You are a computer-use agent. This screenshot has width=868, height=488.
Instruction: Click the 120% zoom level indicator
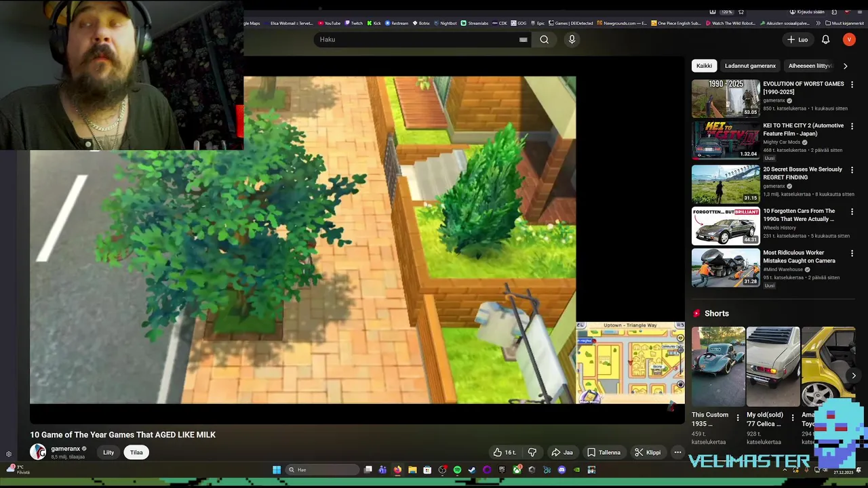point(726,12)
